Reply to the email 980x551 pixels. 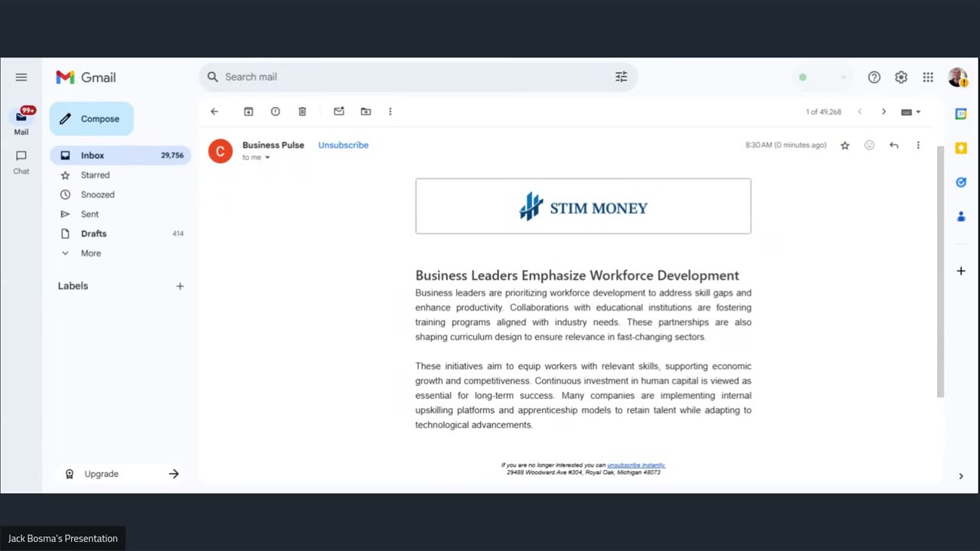coord(893,145)
